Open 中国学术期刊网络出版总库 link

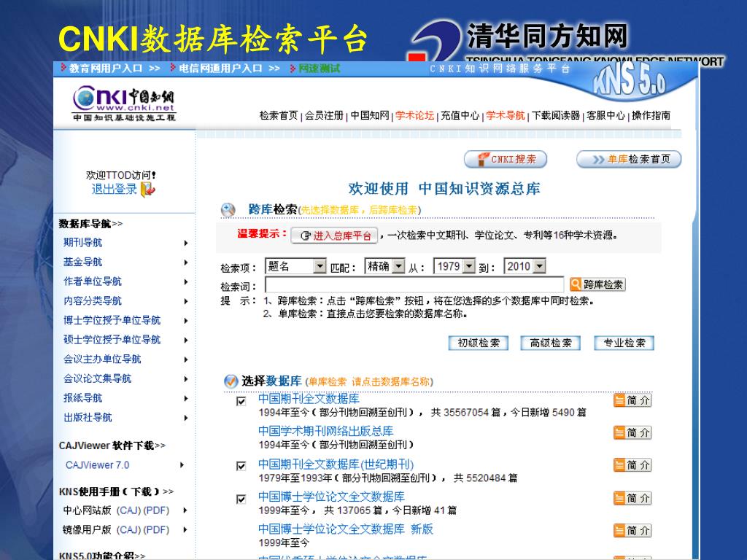pos(326,431)
